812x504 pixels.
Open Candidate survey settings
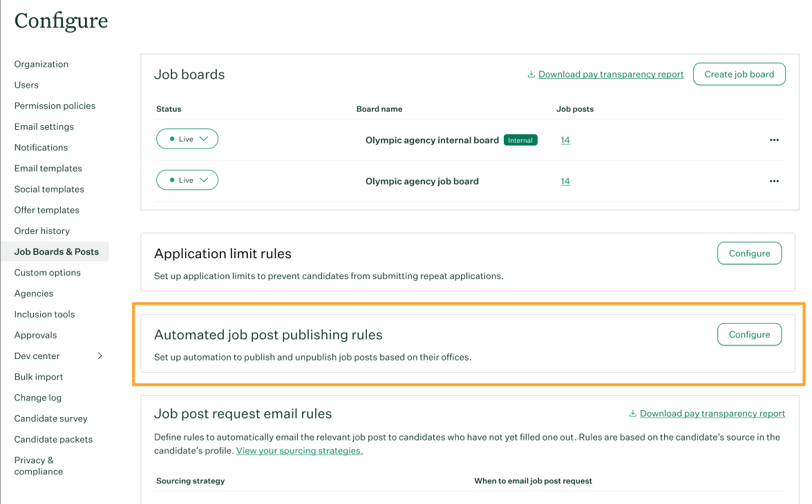coord(50,418)
